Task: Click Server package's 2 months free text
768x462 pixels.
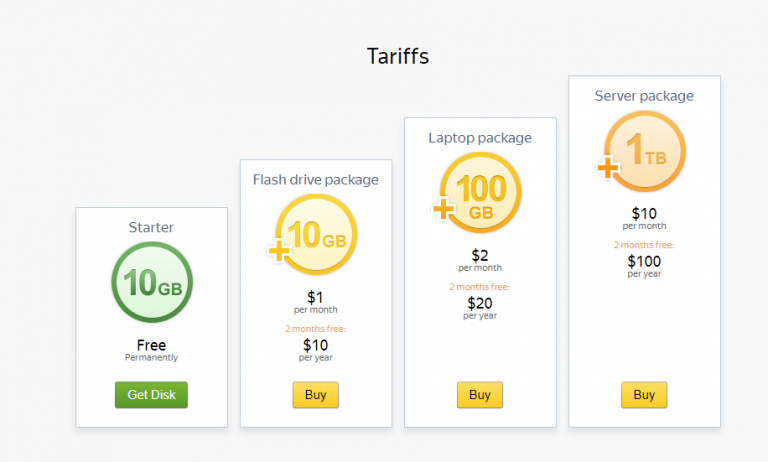Action: tap(644, 244)
